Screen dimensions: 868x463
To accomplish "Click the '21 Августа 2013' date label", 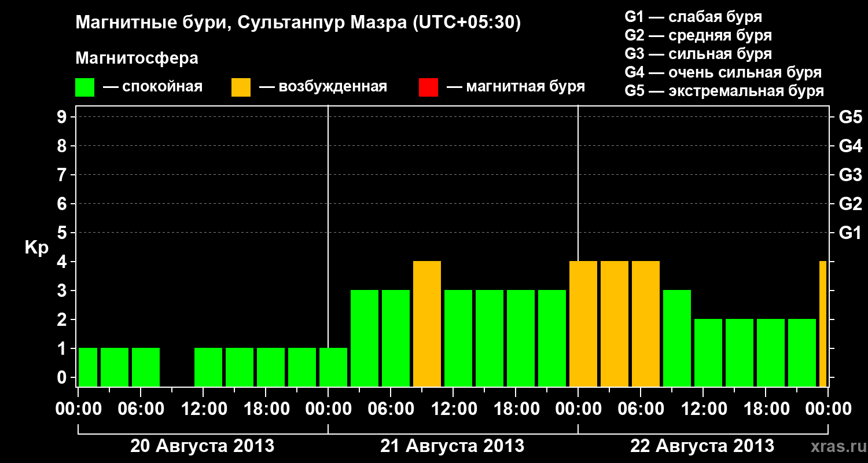I will [452, 446].
